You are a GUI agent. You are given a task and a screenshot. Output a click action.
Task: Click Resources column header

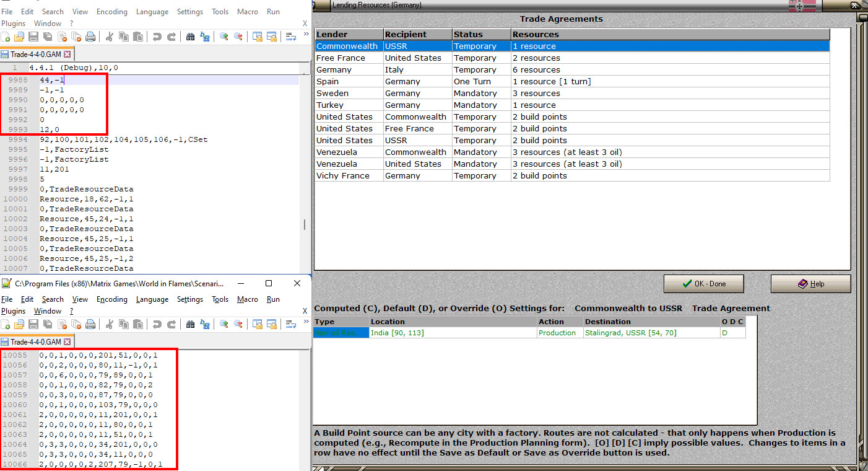click(671, 35)
